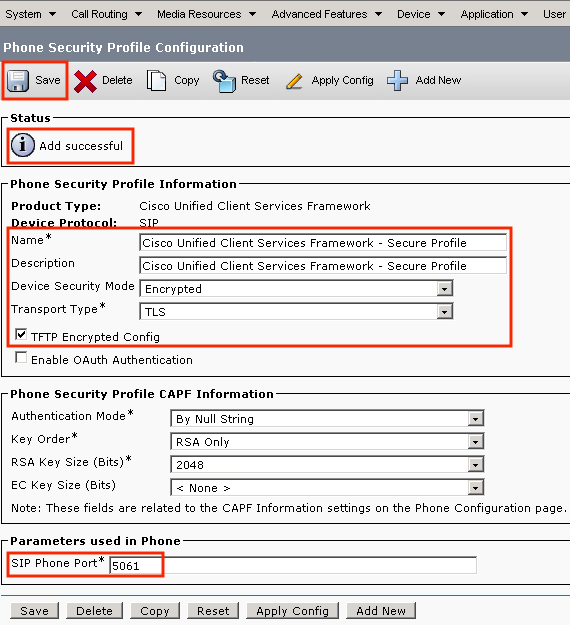Click the Copy pages icon in toolbar
This screenshot has width=570, height=625.
(x=156, y=80)
